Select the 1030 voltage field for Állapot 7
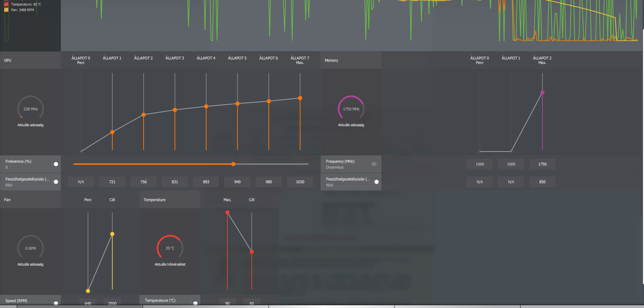 (300, 182)
